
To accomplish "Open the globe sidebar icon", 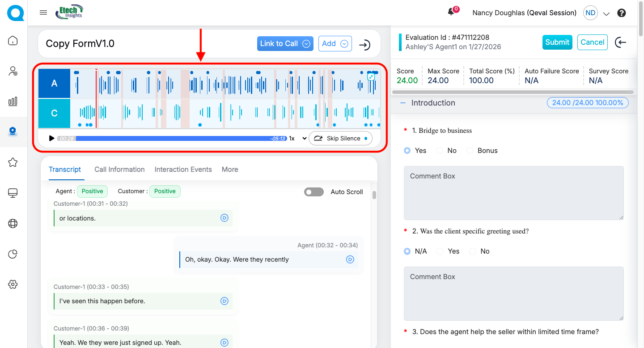I will click(13, 224).
